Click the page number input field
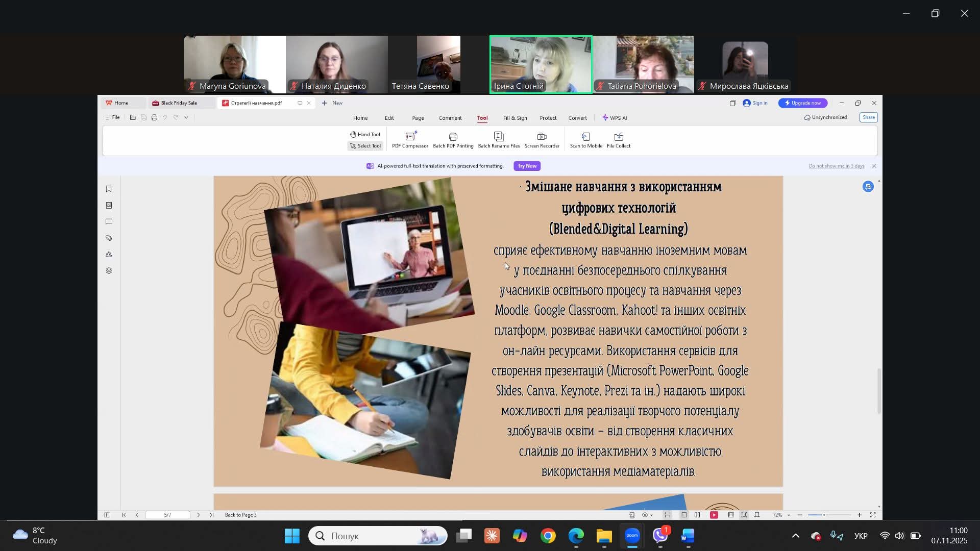 [x=167, y=515]
